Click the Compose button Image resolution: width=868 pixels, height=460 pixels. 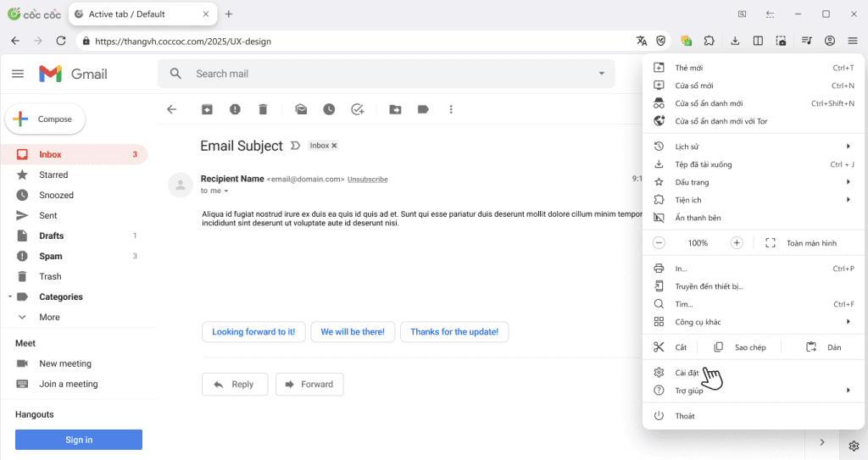click(45, 119)
